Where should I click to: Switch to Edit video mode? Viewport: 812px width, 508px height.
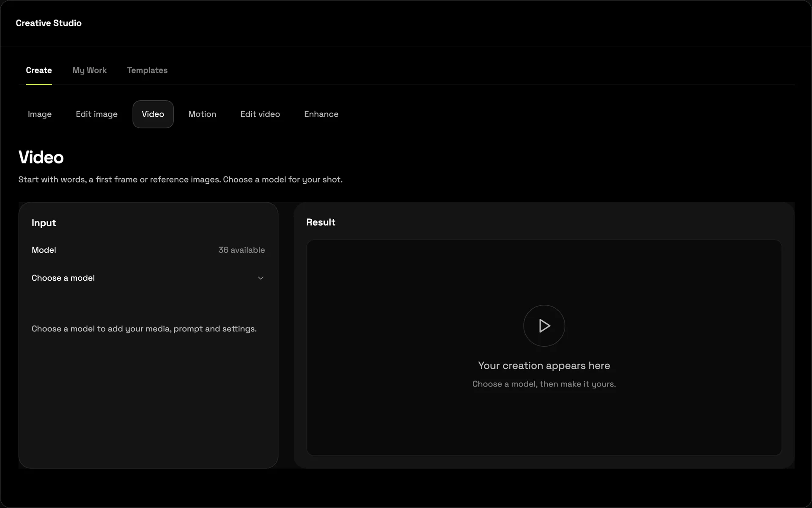click(x=260, y=114)
